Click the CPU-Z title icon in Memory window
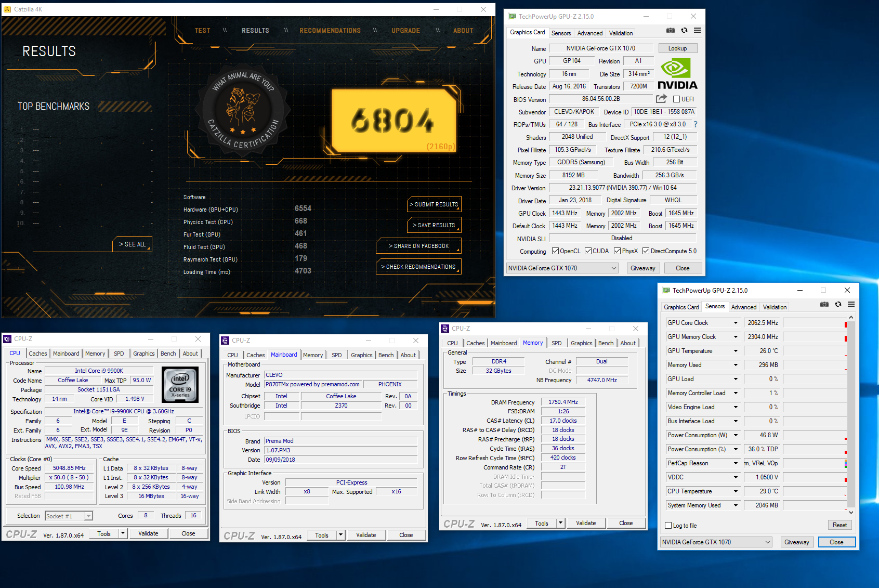 (x=445, y=329)
